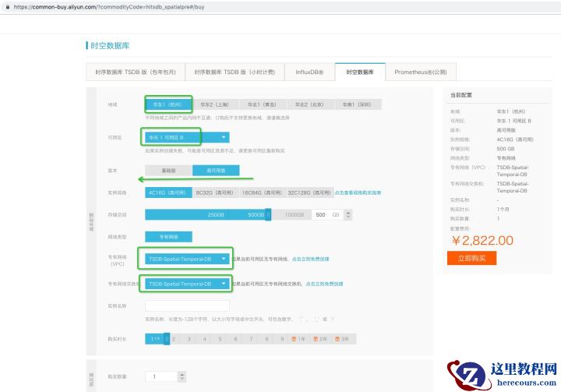The height and width of the screenshot is (392, 561).
Task: Select region 华东1（杭州）
Action: pos(168,104)
